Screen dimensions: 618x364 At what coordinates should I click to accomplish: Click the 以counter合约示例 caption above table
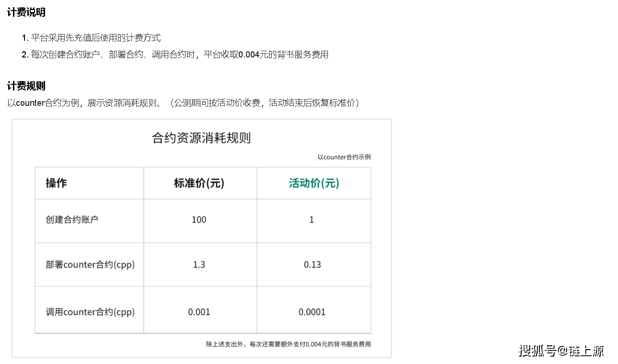click(x=344, y=157)
